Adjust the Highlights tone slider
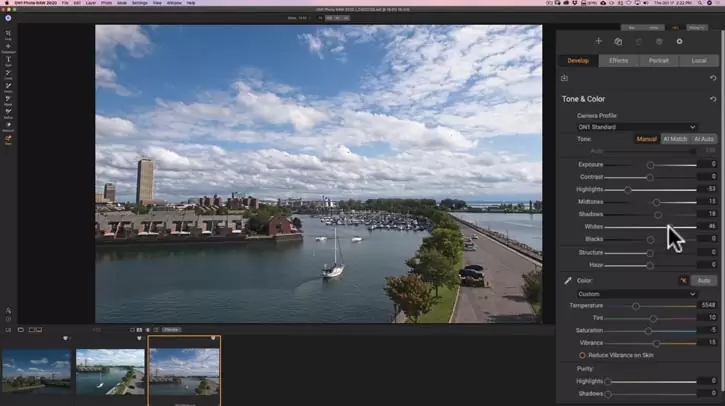This screenshot has width=725, height=406. (628, 190)
